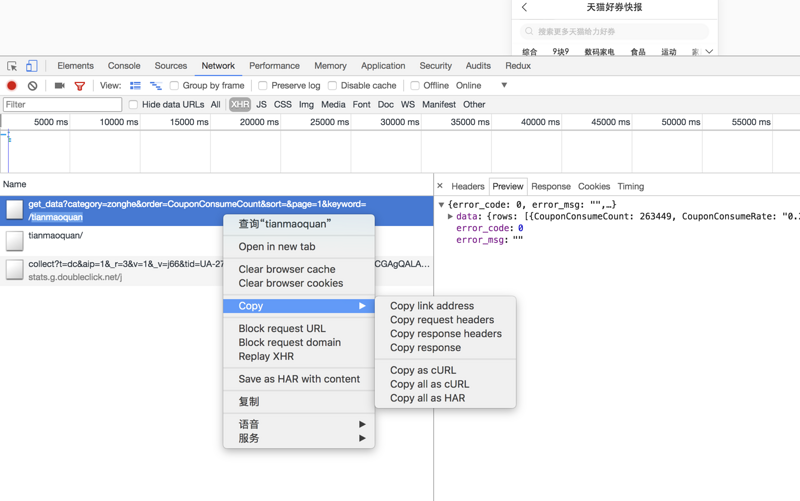Open the Redux tab
800x501 pixels.
(x=518, y=66)
